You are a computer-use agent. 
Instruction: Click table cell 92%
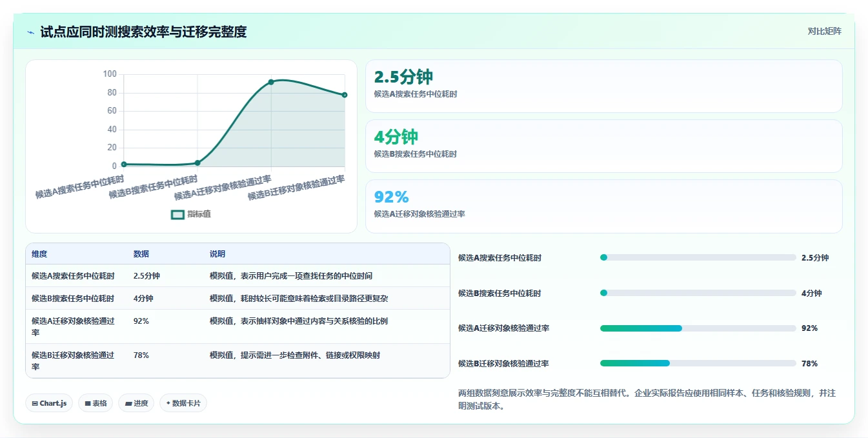point(141,321)
